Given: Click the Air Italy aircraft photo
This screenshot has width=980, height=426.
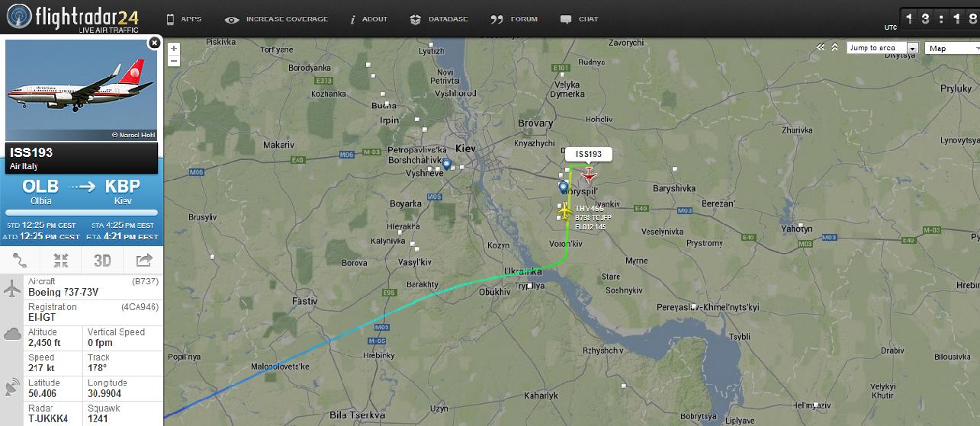Looking at the screenshot, I should pyautogui.click(x=82, y=91).
